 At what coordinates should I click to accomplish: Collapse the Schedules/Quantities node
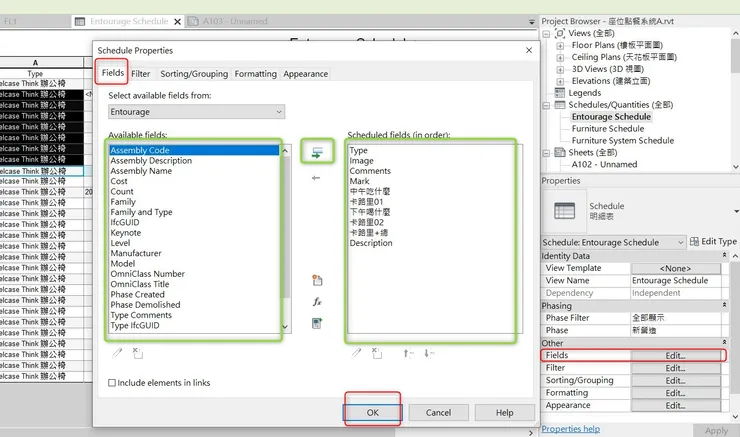[x=547, y=105]
